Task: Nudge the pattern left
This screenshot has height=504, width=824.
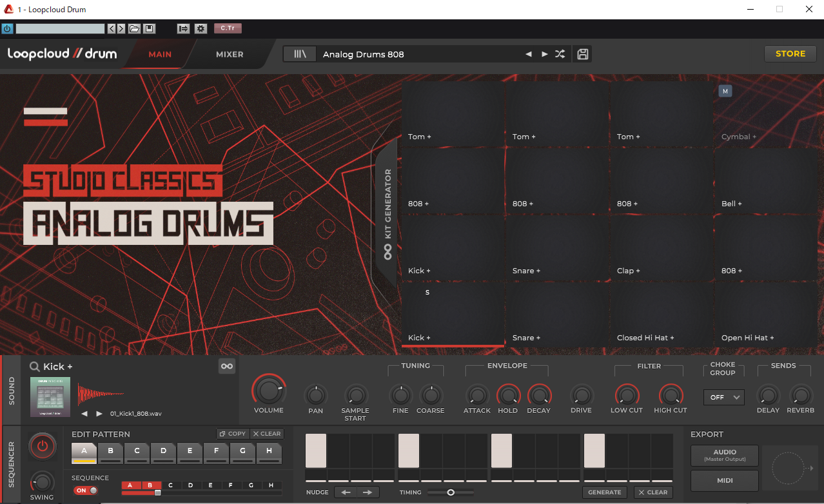Action: point(346,492)
